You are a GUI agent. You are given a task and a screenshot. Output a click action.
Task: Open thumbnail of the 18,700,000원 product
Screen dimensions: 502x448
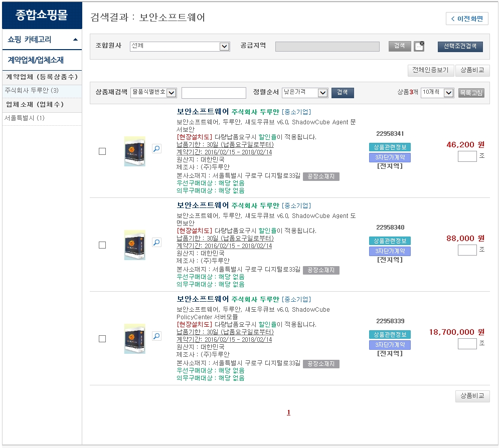[x=134, y=339]
